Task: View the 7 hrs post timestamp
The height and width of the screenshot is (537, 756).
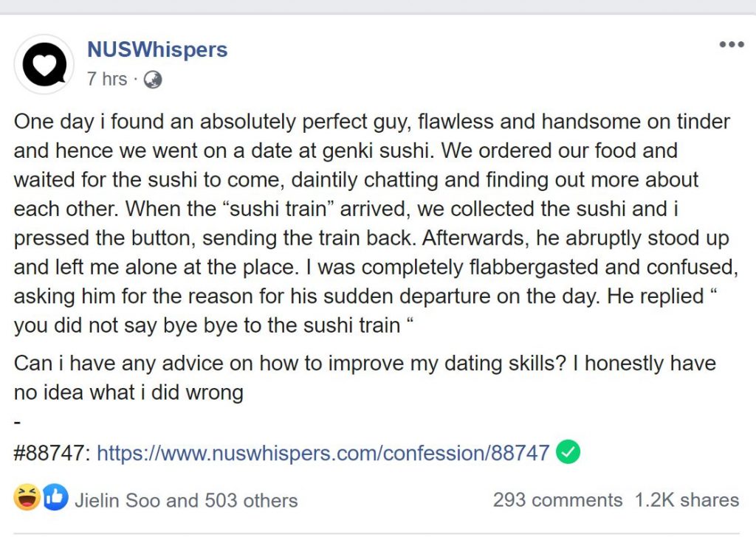Action: [107, 79]
